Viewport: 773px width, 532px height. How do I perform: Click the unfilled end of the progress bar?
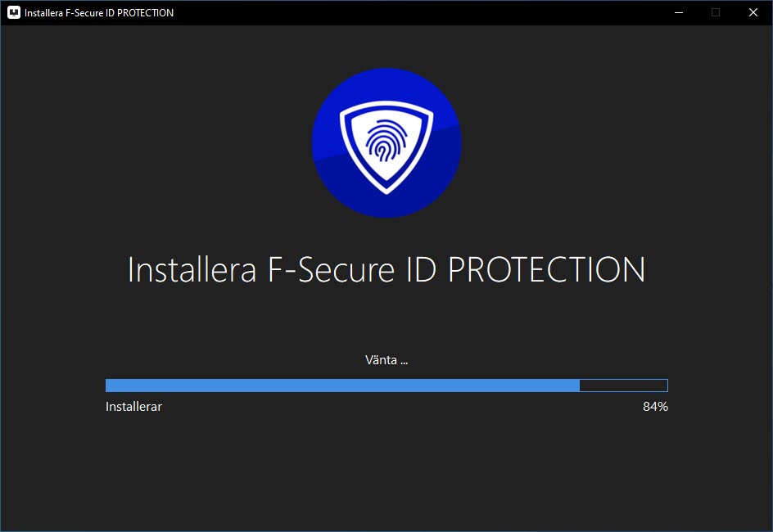[x=624, y=385]
